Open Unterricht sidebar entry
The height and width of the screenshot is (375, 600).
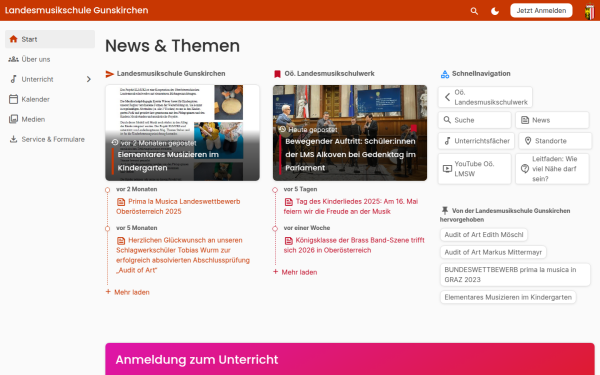pyautogui.click(x=50, y=79)
